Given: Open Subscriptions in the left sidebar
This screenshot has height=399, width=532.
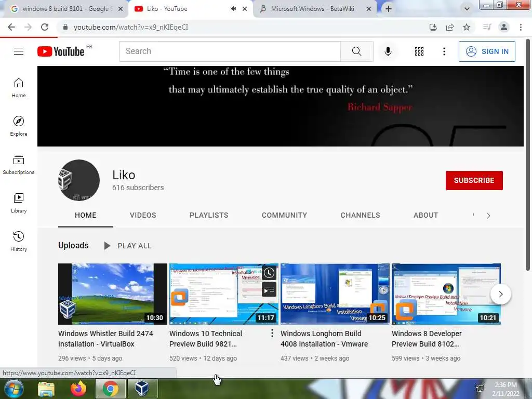Looking at the screenshot, I should click(x=19, y=165).
